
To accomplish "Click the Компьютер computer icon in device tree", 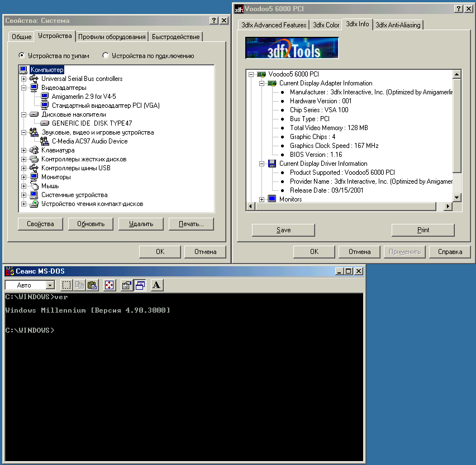I will pos(23,70).
